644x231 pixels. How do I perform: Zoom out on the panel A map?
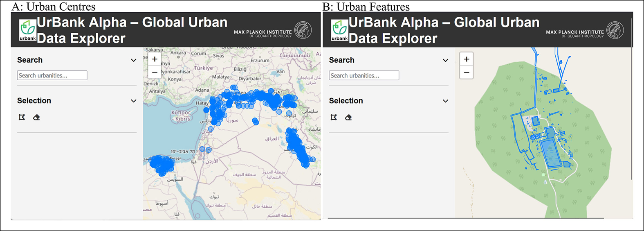pos(155,72)
